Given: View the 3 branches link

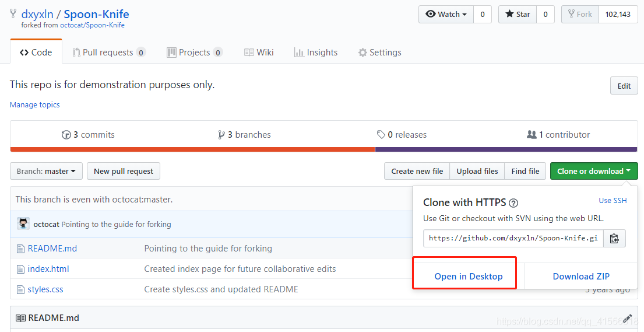Looking at the screenshot, I should (244, 135).
